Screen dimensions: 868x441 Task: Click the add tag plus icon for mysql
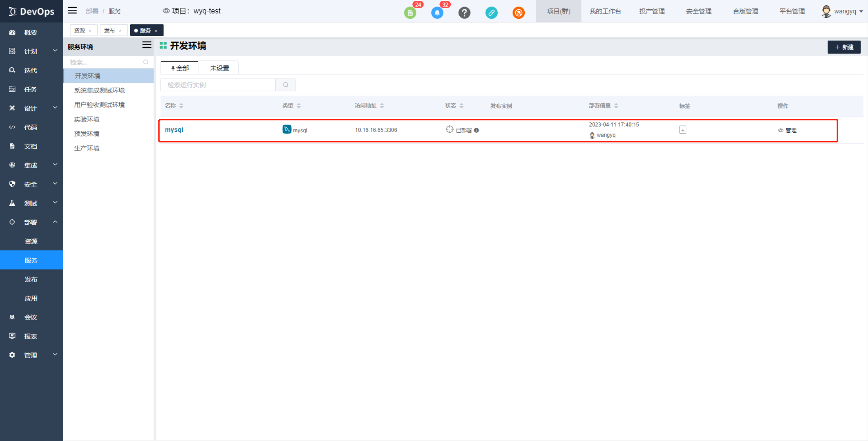683,130
